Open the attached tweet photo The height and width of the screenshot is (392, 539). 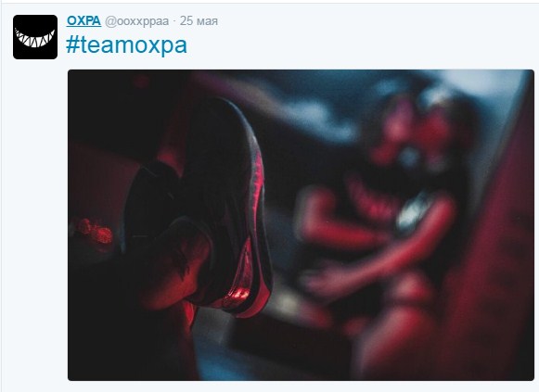pos(301,225)
